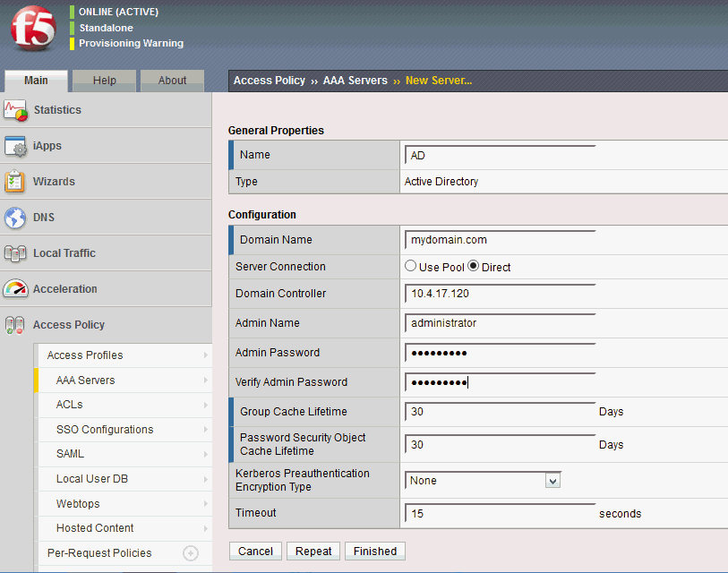
Task: Select the Use Pool radio button
Action: pyautogui.click(x=411, y=267)
